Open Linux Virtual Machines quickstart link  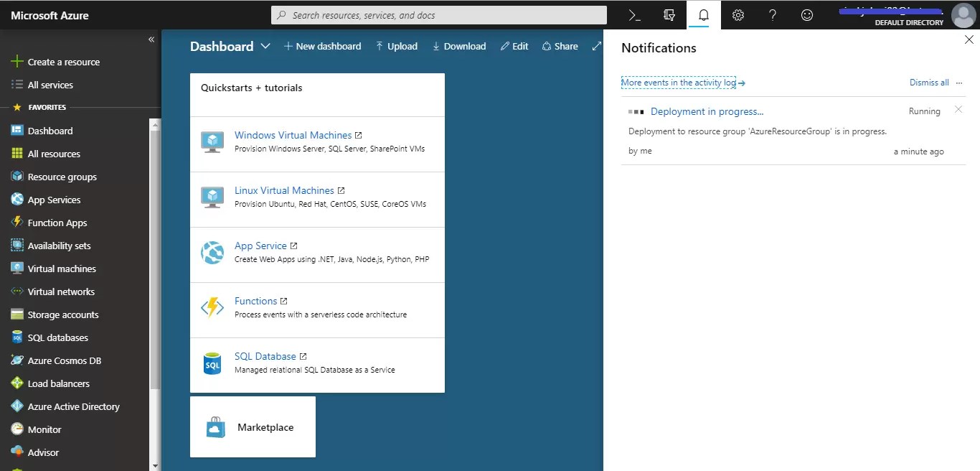point(284,190)
